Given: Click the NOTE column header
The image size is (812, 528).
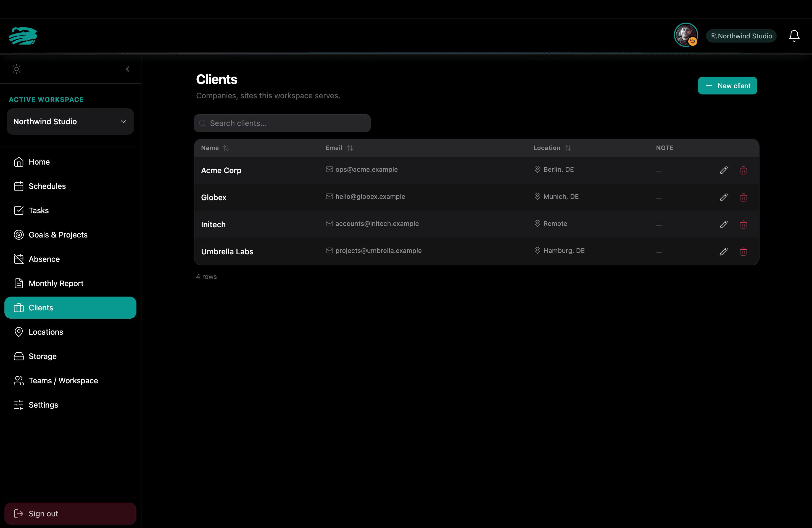Looking at the screenshot, I should (x=664, y=148).
